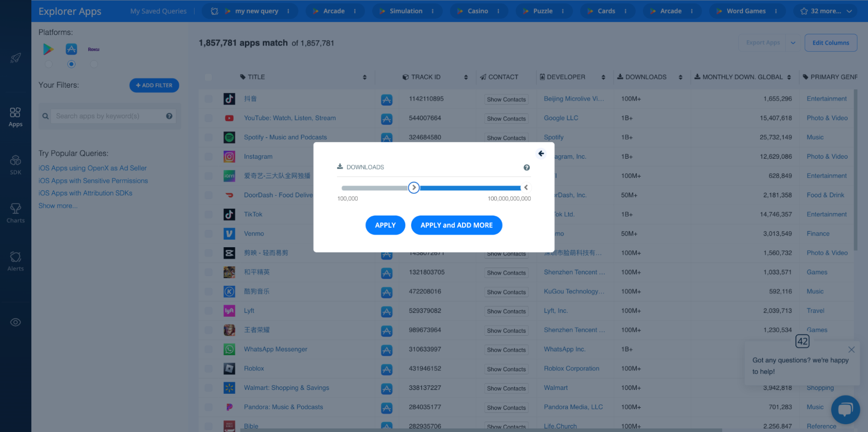
Task: Open the help icon in the Downloads dialog
Action: point(527,167)
